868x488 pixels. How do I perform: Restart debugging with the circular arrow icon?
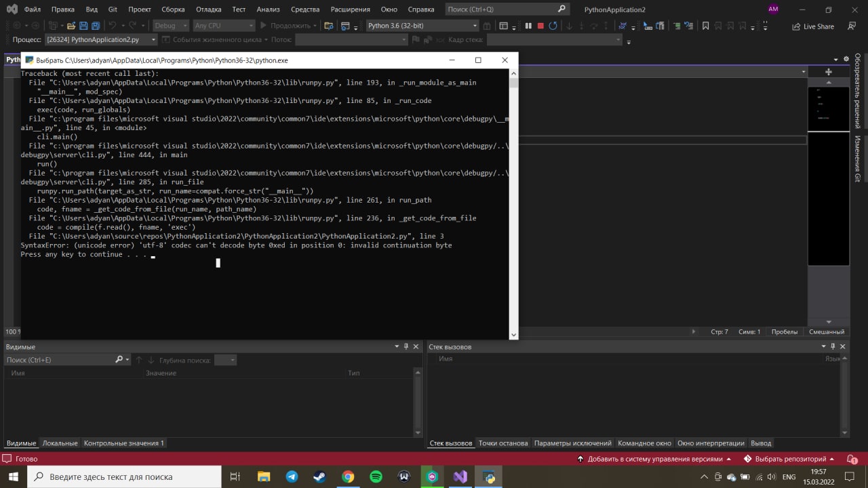point(553,26)
